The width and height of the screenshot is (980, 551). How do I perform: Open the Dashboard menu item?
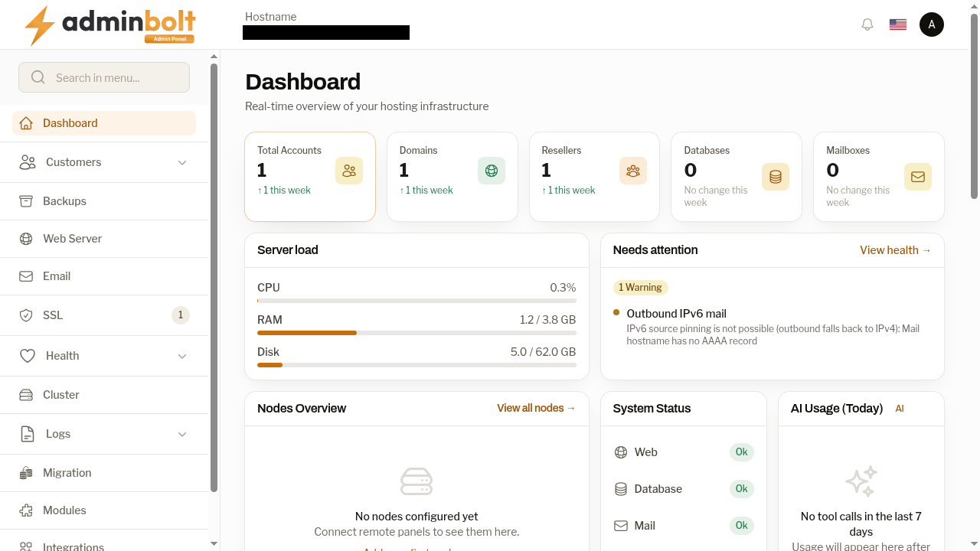tap(104, 123)
